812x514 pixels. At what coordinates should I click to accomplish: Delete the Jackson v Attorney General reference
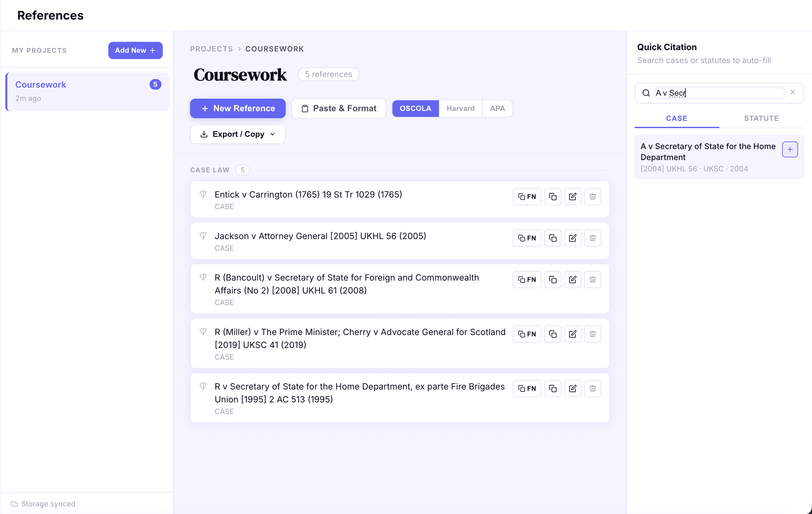tap(592, 238)
